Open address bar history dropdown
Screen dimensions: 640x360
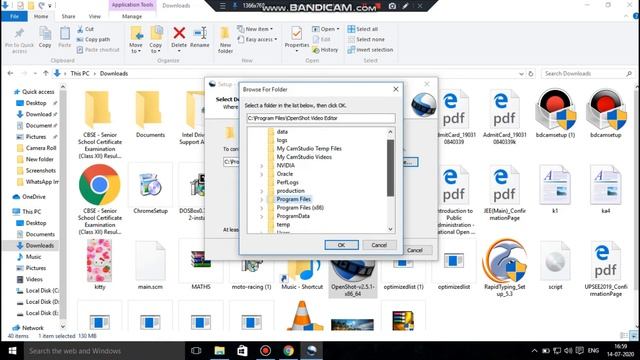tap(521, 74)
